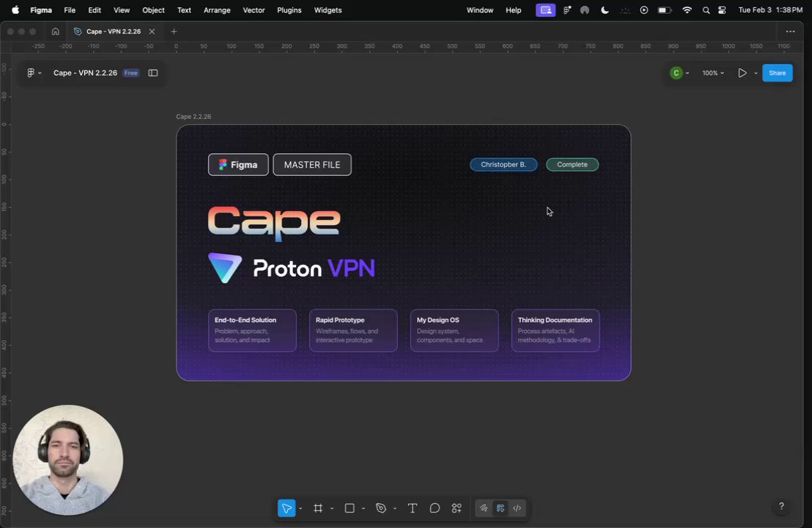This screenshot has width=812, height=528.
Task: Open the Actions components tool
Action: click(x=457, y=508)
